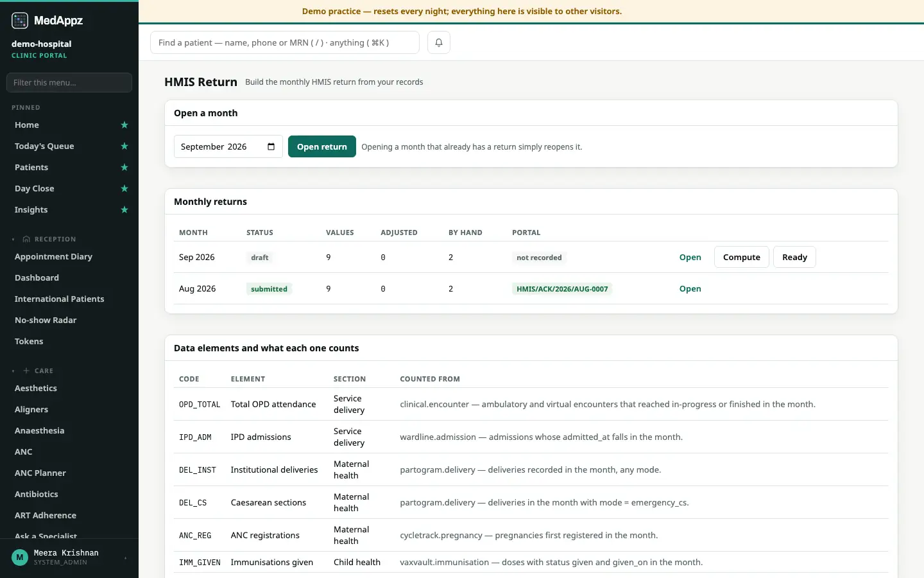This screenshot has width=924, height=578.
Task: Open Tokens in the sidebar
Action: pyautogui.click(x=29, y=342)
